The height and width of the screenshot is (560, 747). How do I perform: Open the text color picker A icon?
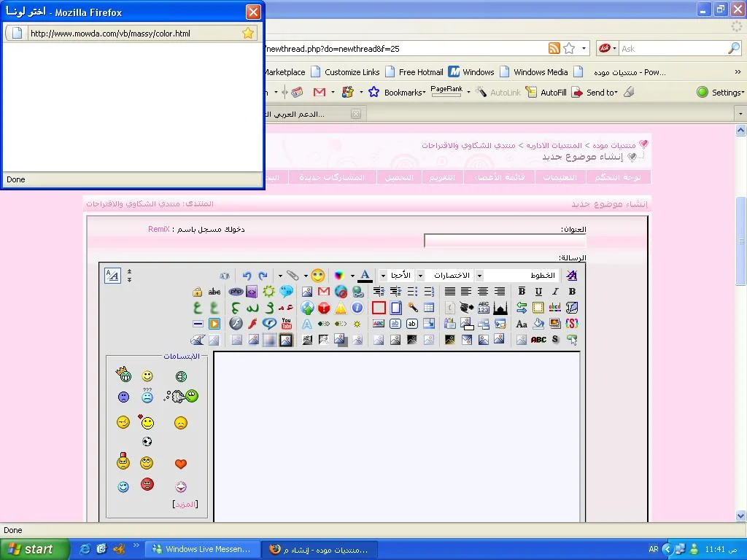(365, 276)
